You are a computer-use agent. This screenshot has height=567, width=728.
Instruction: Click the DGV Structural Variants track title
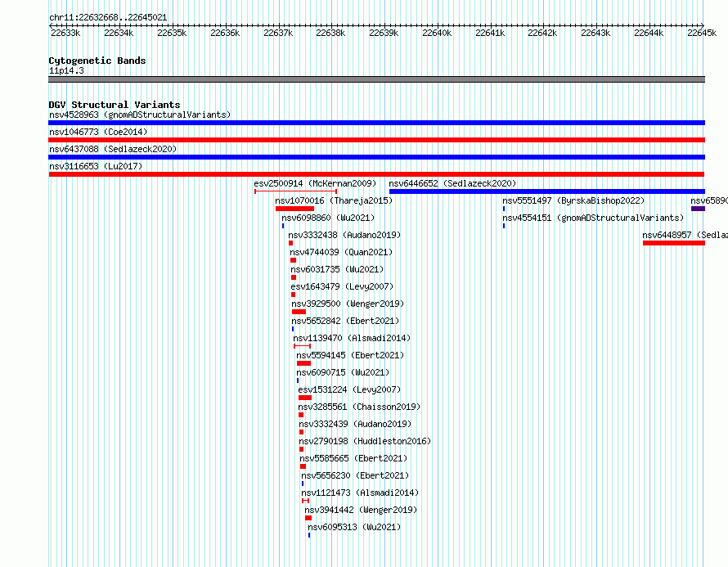pyautogui.click(x=115, y=105)
